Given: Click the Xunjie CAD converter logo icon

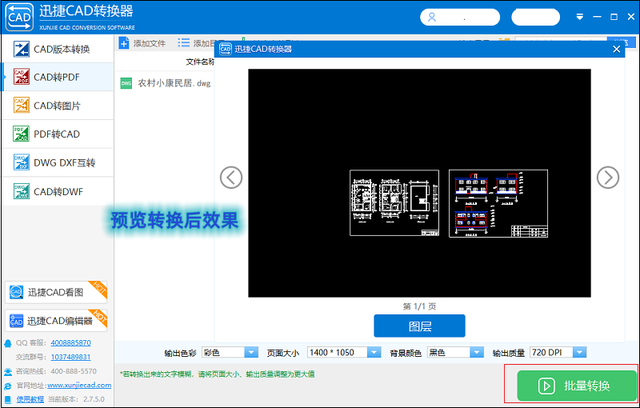Looking at the screenshot, I should pos(19,17).
